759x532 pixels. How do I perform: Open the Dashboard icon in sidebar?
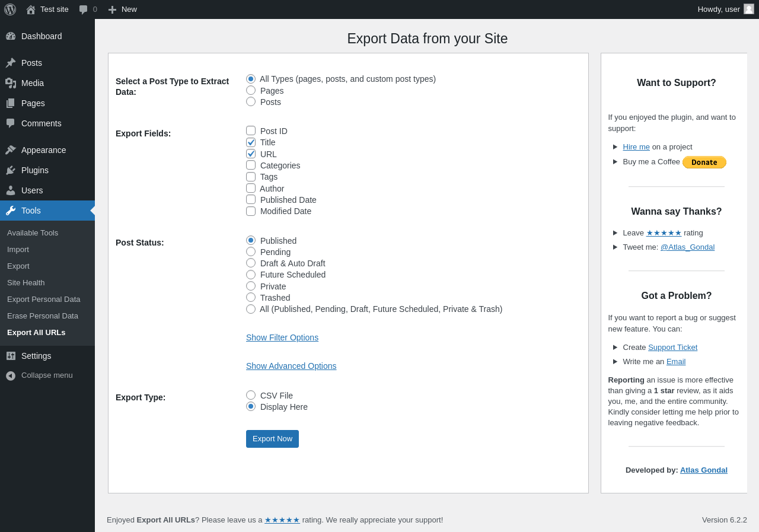click(x=11, y=36)
